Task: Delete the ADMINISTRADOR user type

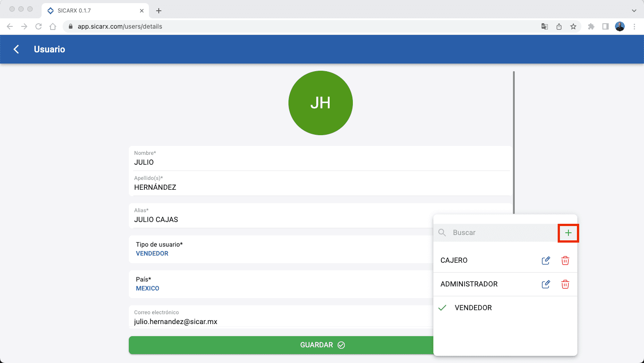Action: click(x=565, y=284)
